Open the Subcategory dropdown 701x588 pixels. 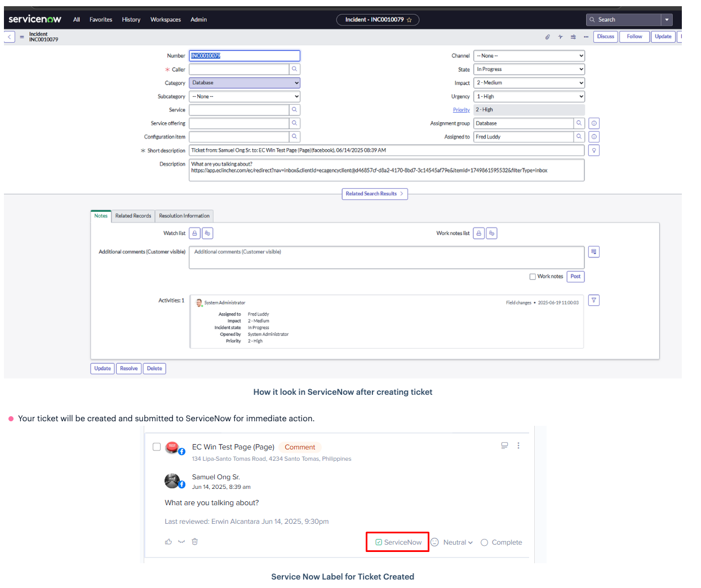[245, 96]
